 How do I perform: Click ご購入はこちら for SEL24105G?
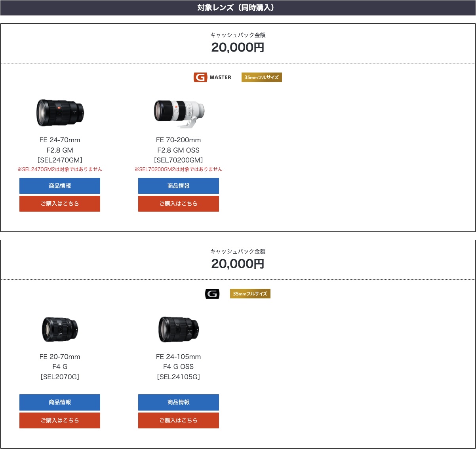click(179, 420)
